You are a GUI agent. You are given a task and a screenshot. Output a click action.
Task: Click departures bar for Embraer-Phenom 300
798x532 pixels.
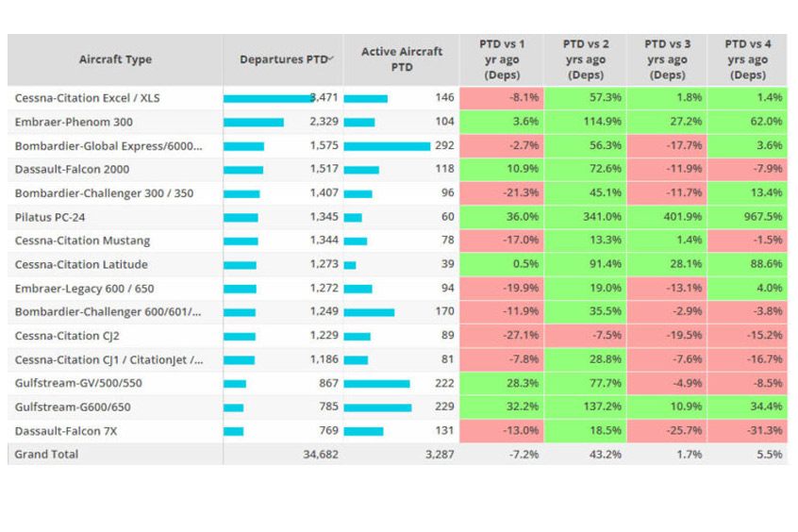tap(254, 123)
